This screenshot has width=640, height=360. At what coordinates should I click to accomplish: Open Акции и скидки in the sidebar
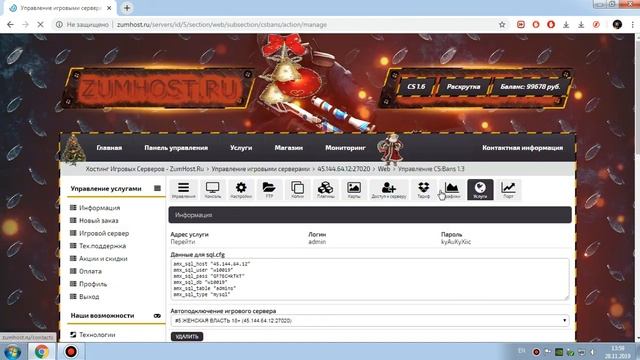point(103,258)
